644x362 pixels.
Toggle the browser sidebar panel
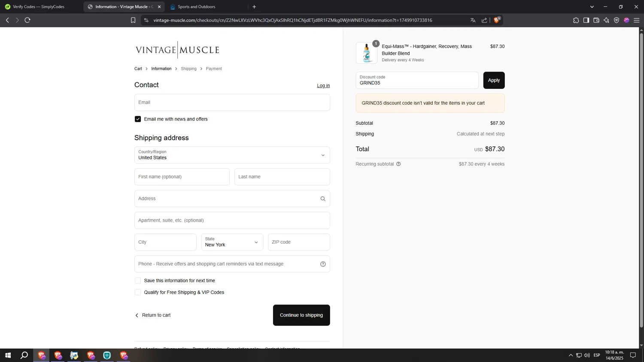pos(586,20)
